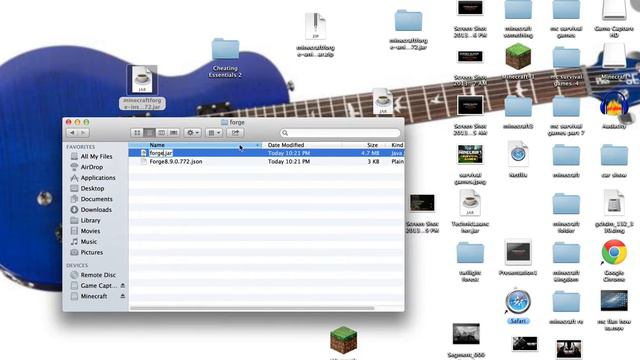
Task: Select the Segment_000 video thumbnail
Action: coord(466,334)
